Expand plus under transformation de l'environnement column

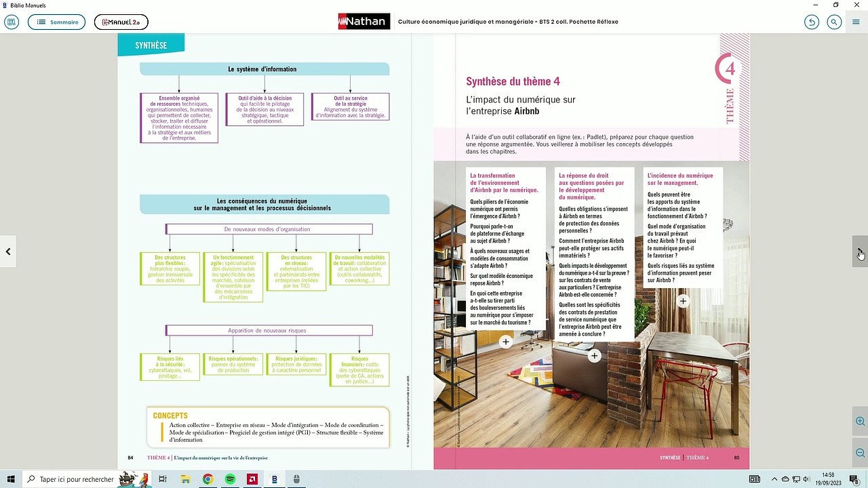point(506,342)
